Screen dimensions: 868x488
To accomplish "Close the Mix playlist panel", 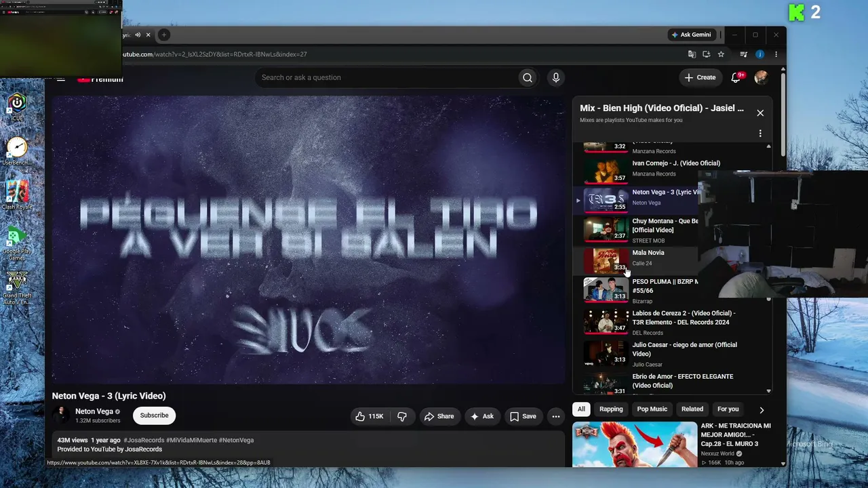I will pos(760,113).
